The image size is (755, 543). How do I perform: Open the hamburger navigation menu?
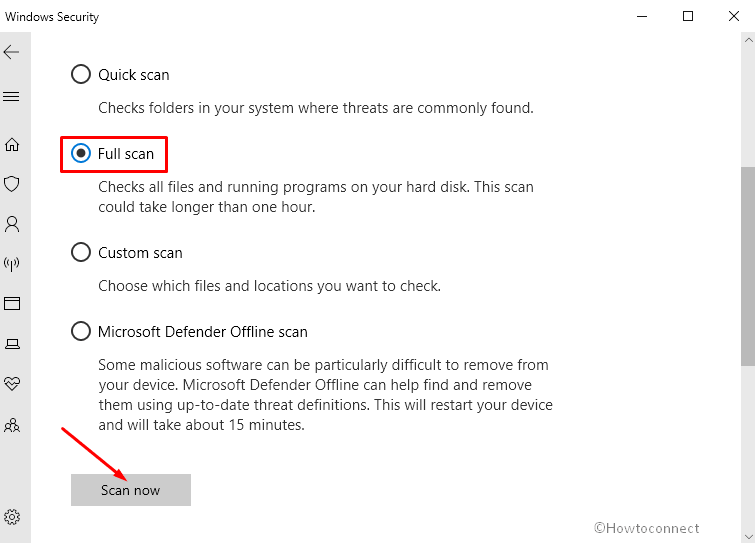click(x=11, y=97)
